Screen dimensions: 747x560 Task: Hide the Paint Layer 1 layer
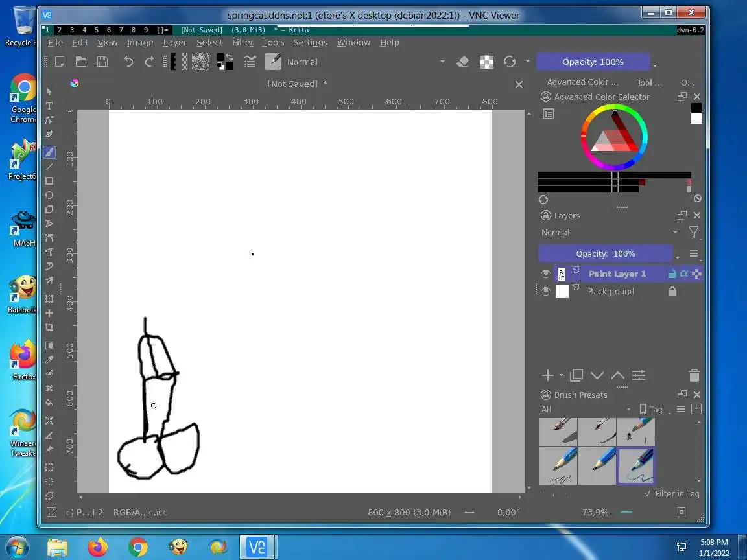pos(546,274)
